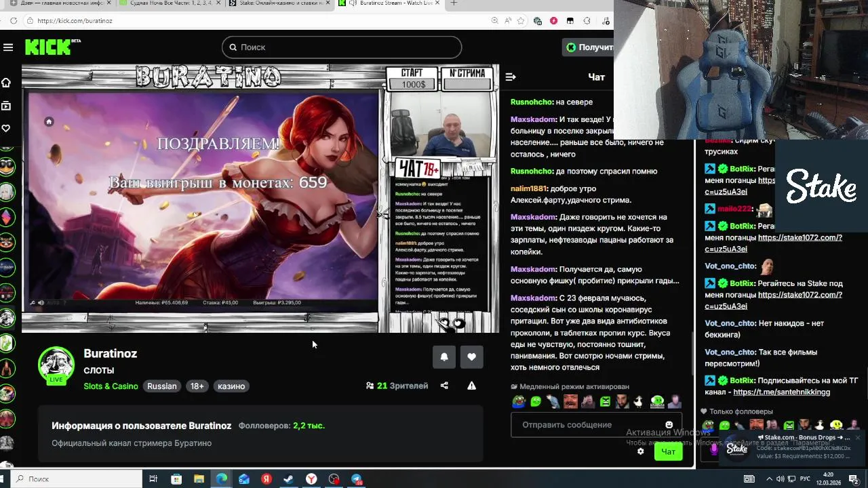Show hidden system tray icons
This screenshot has width=868, height=488.
pyautogui.click(x=770, y=479)
